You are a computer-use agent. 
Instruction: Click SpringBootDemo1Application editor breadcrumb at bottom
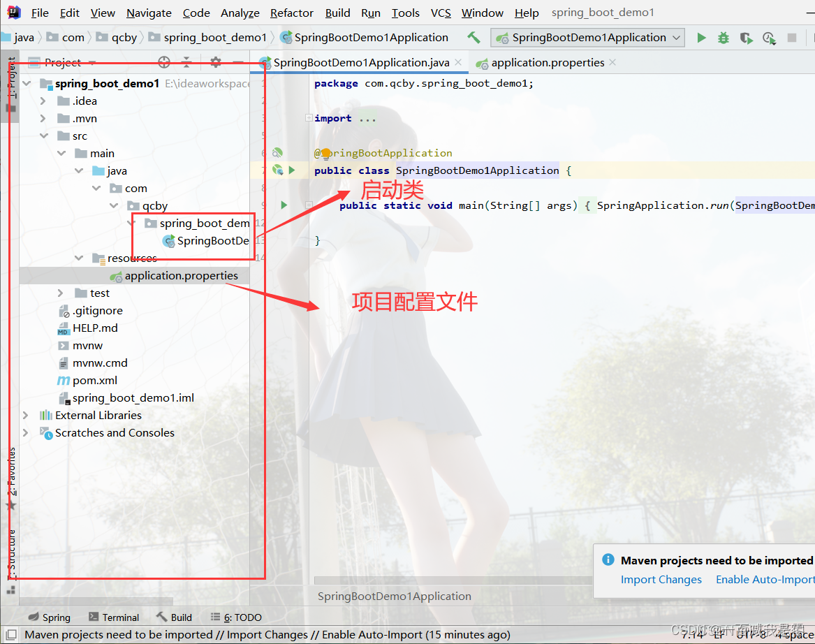pos(395,597)
